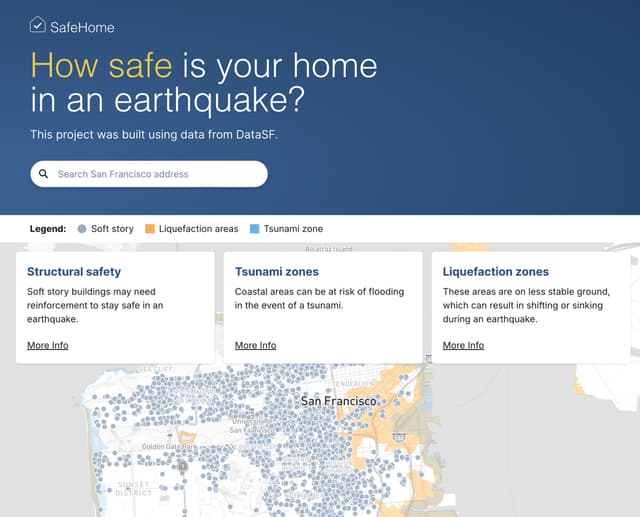
Task: Open More Info under Tsunami zones
Action: [255, 345]
